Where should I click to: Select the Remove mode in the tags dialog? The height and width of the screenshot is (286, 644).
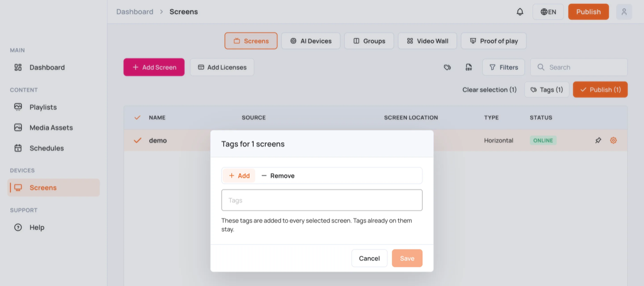277,175
